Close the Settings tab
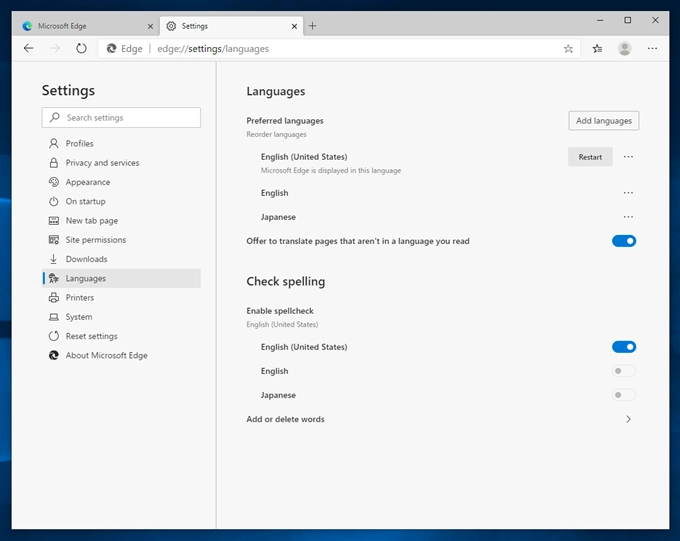The image size is (680, 541). [294, 26]
